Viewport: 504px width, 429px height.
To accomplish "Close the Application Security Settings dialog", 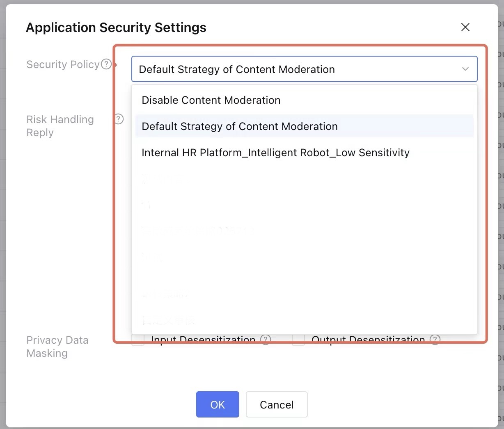I will tap(465, 27).
